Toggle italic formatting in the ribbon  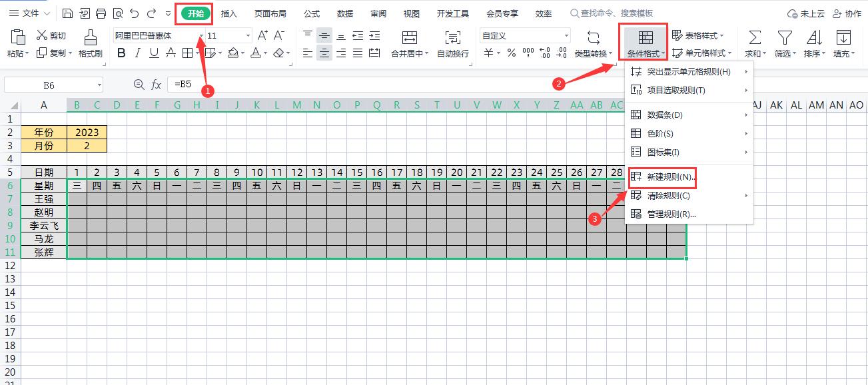click(x=137, y=52)
